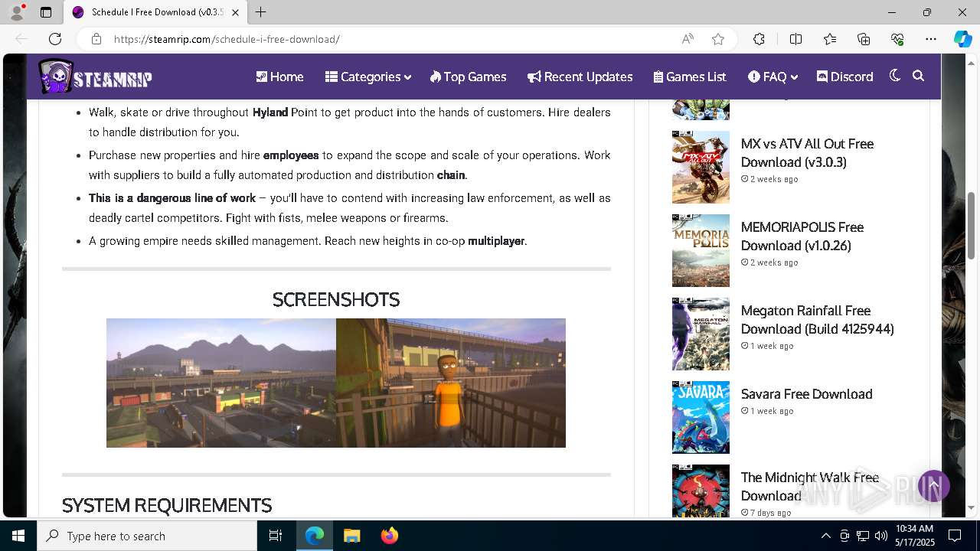
Task: Open the browser Extensions menu
Action: 759,39
